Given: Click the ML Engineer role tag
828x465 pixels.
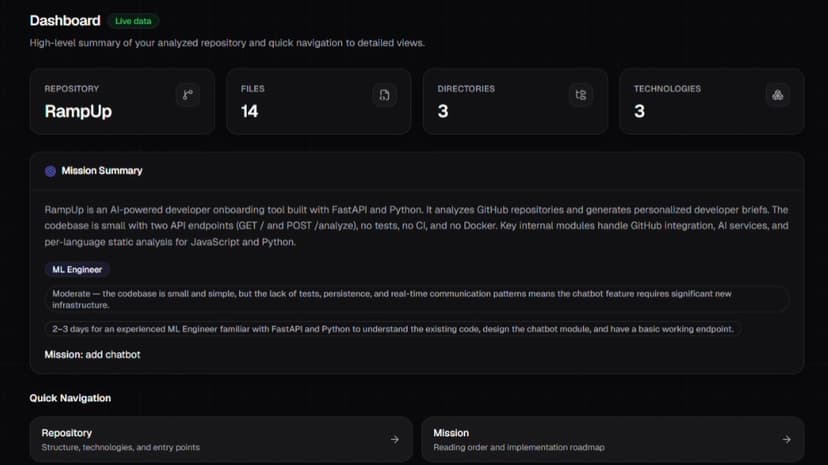Looking at the screenshot, I should (x=77, y=270).
